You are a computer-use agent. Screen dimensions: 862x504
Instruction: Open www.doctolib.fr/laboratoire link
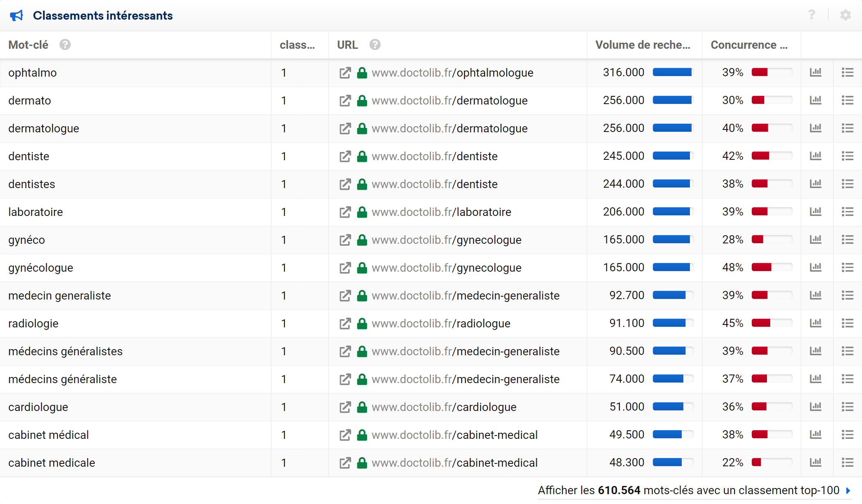(441, 212)
